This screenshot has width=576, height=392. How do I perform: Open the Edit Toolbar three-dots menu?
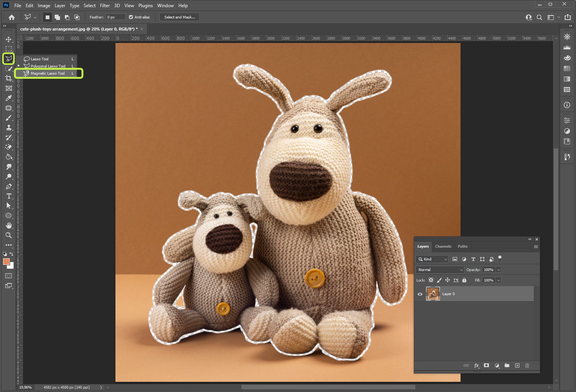click(9, 245)
